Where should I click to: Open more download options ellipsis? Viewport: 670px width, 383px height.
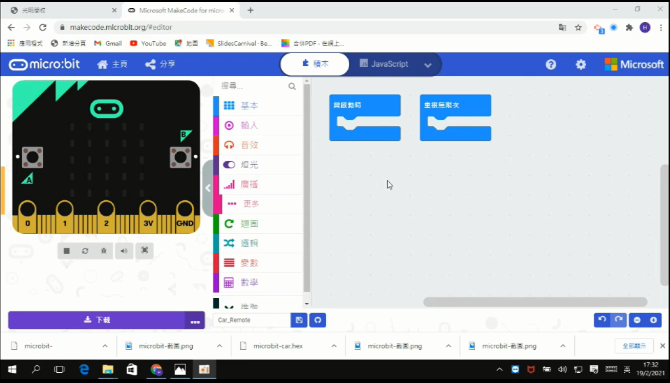[x=195, y=321]
